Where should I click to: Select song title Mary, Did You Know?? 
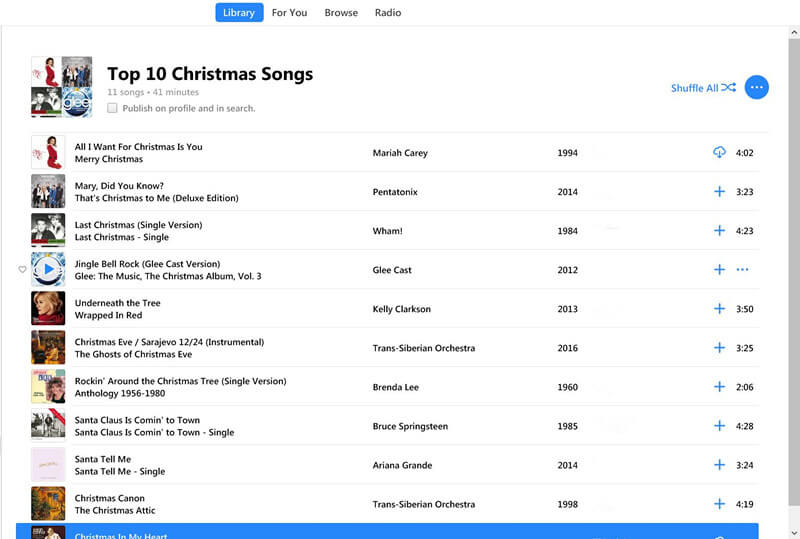(x=119, y=186)
